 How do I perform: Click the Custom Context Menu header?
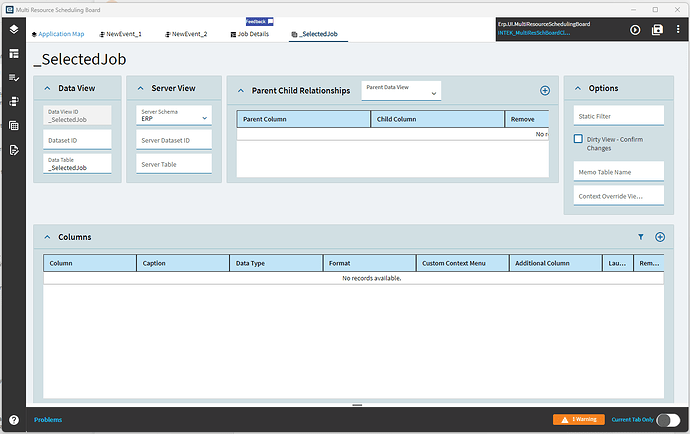(x=462, y=263)
